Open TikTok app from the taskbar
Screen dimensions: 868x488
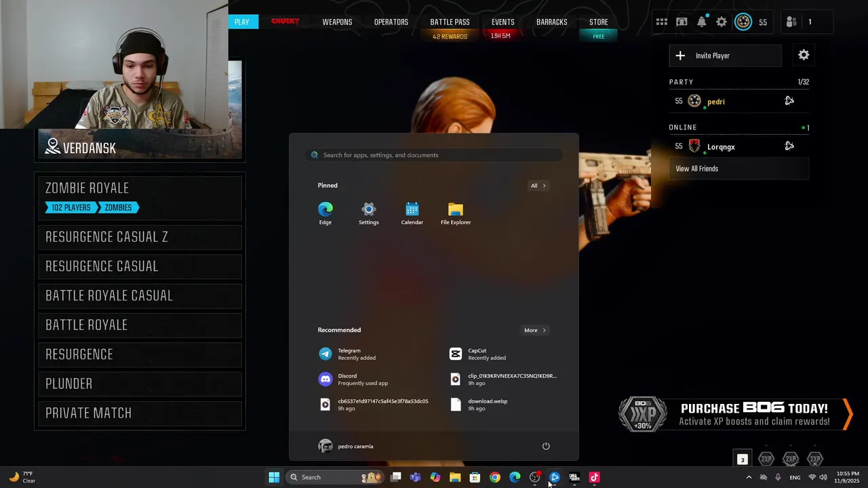click(x=595, y=477)
